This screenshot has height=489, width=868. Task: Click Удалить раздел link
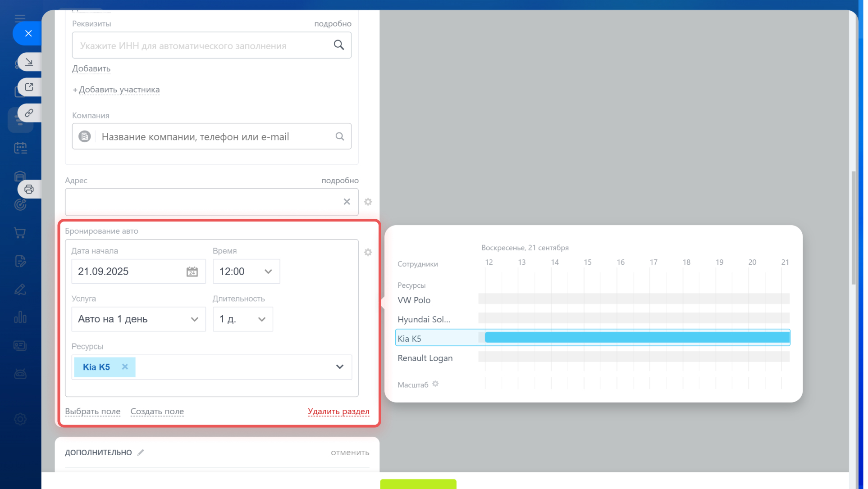(x=338, y=411)
